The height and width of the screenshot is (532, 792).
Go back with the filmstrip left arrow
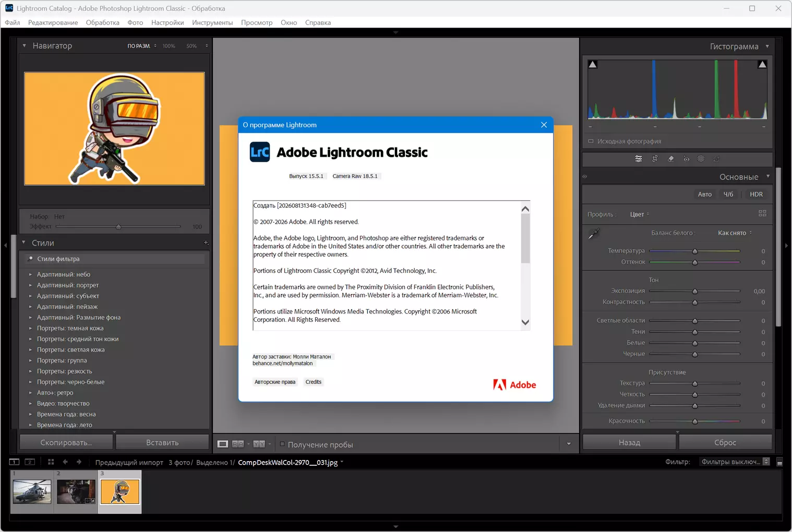coord(65,462)
